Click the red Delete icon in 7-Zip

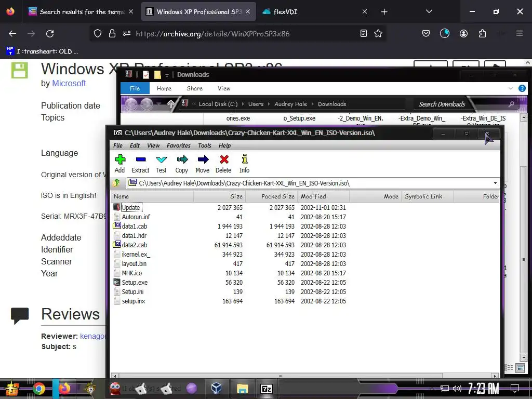223,164
